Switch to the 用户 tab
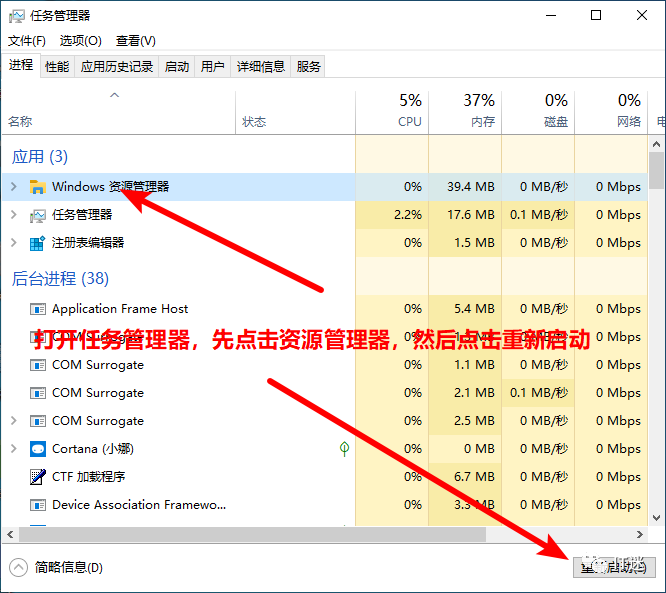Viewport: 666px width, 593px height. [212, 67]
